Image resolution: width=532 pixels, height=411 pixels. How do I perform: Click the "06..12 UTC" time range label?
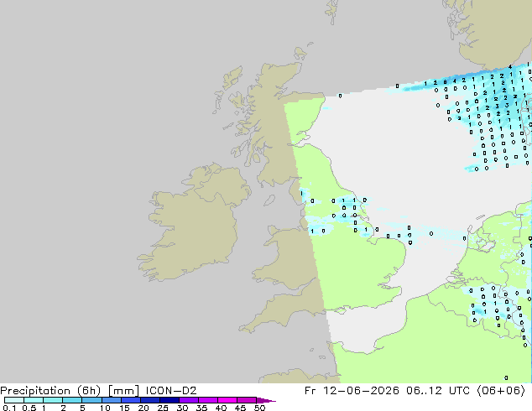coord(438,391)
